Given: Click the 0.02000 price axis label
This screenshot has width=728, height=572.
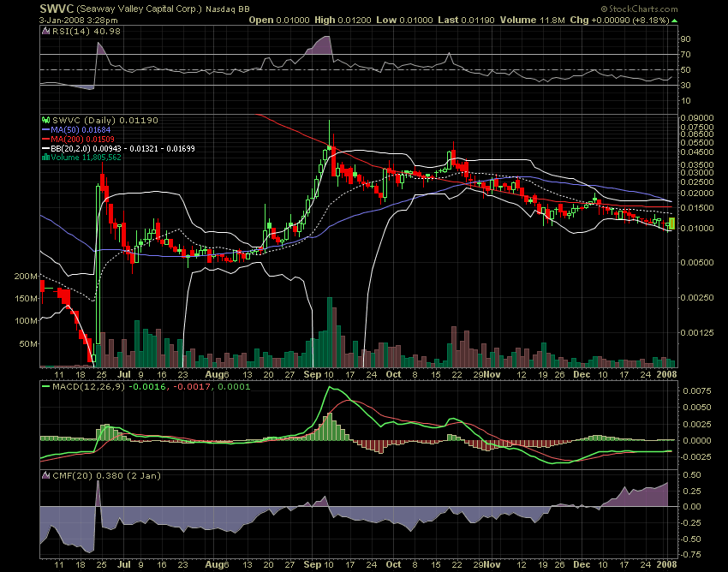Looking at the screenshot, I should tap(697, 194).
